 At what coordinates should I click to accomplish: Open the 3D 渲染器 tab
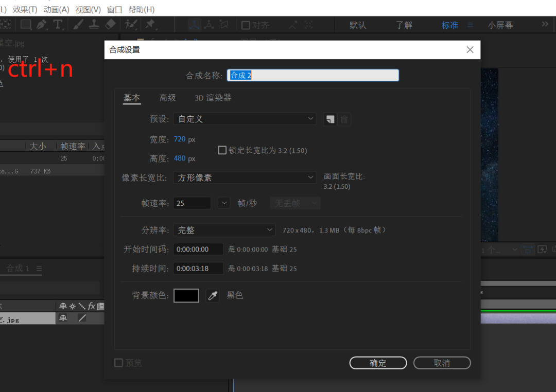click(213, 98)
